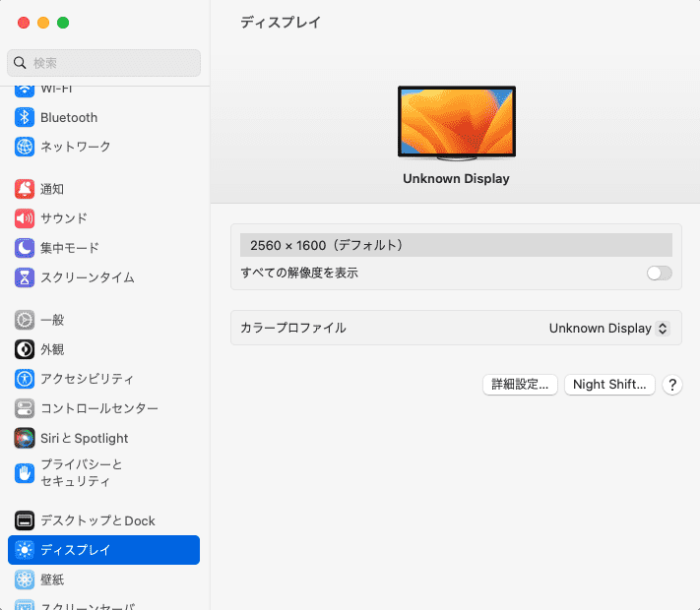Click the 検索 search field
Viewport: 700px width, 610px height.
(103, 63)
